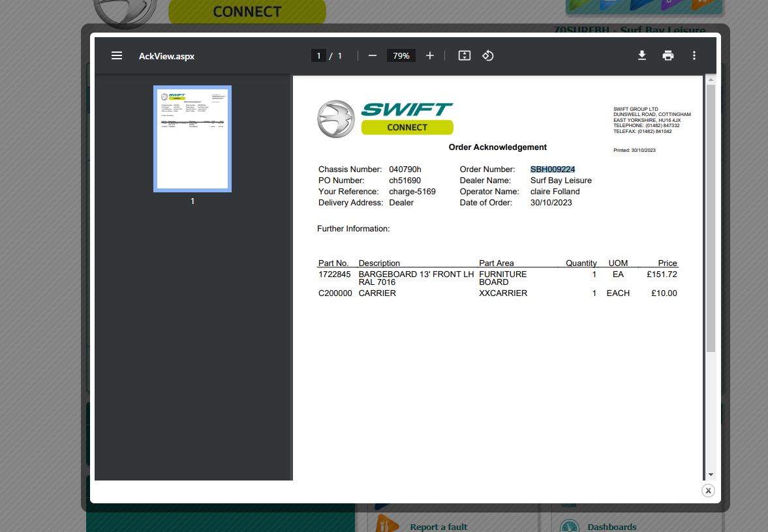Open the Dashboards link
768x532 pixels.
(x=611, y=527)
